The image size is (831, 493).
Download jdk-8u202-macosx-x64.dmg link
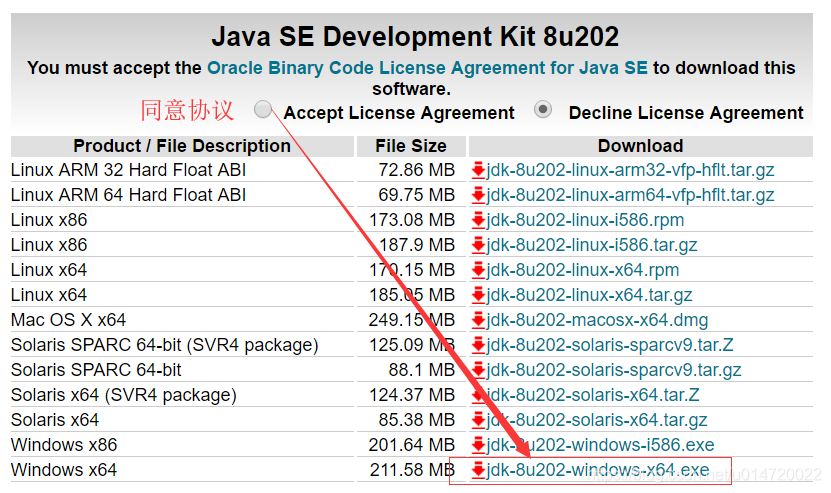pyautogui.click(x=597, y=320)
